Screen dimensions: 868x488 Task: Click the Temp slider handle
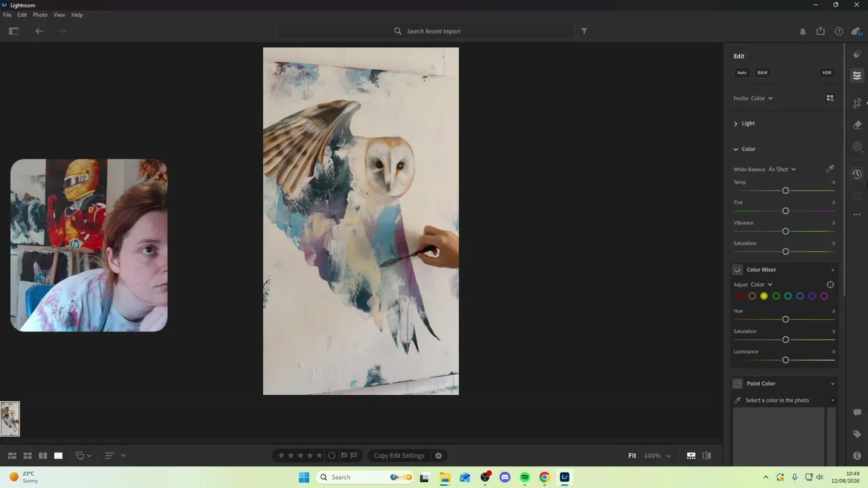click(785, 190)
